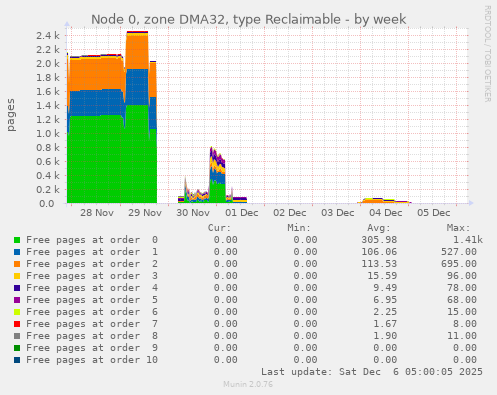Click the '29 Nov' x-axis label
497x395 pixels.
click(x=145, y=213)
